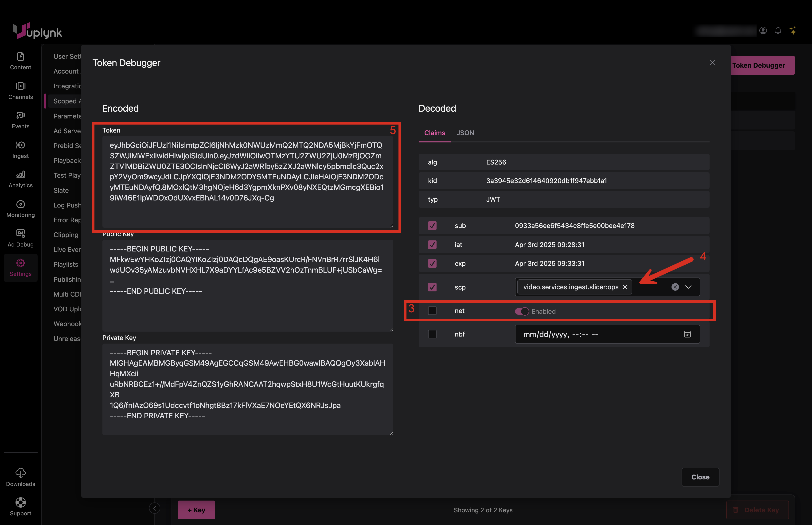Check the net claim checkbox
Image resolution: width=812 pixels, height=525 pixels.
click(432, 311)
